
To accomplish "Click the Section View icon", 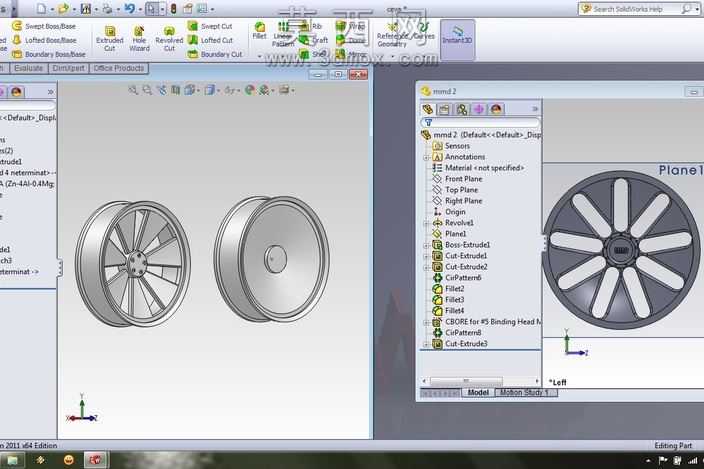I will (x=176, y=90).
